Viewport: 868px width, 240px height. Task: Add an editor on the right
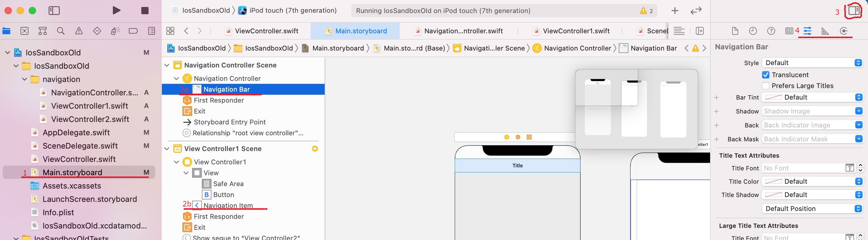tap(700, 31)
